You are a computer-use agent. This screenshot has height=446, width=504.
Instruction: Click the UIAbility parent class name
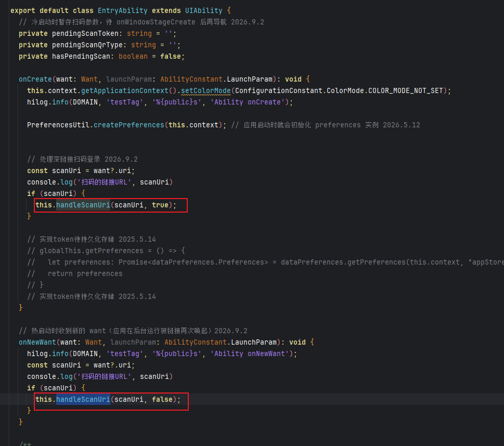tap(203, 10)
